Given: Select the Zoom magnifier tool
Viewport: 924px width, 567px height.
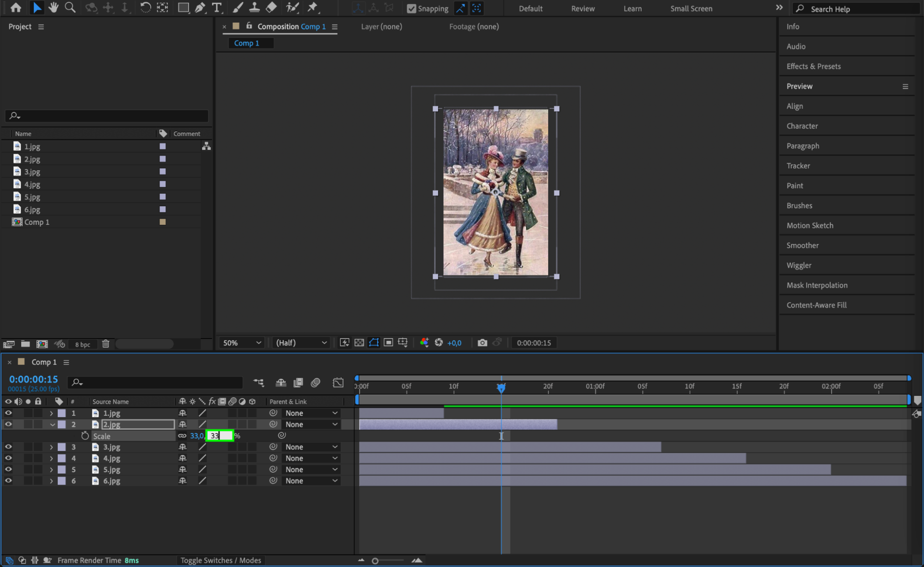Looking at the screenshot, I should 70,7.
